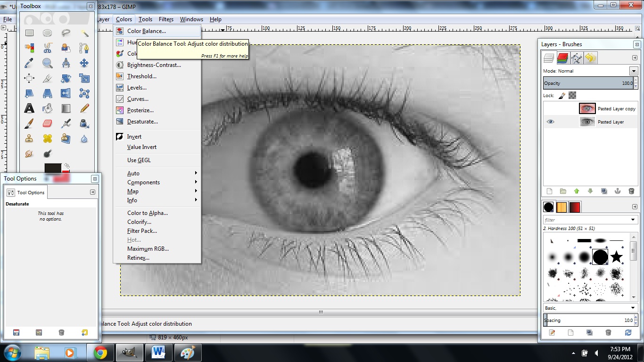The height and width of the screenshot is (362, 644).
Task: Open the Filters menu
Action: click(166, 19)
